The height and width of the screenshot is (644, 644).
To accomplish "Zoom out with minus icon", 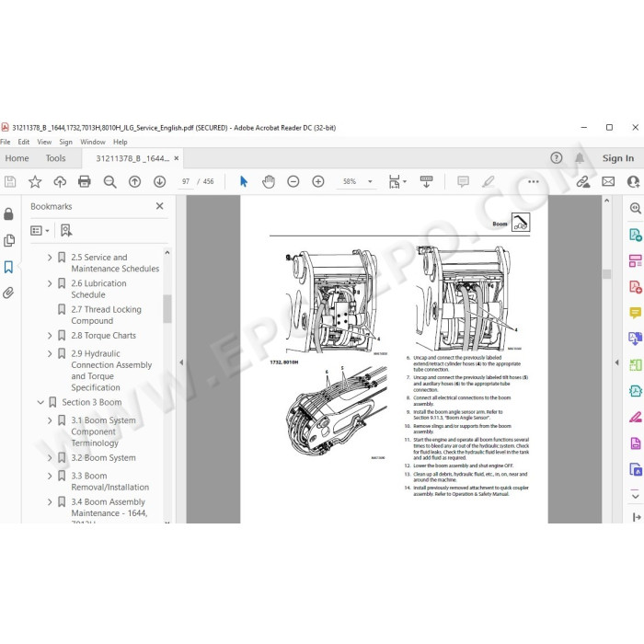I will (293, 181).
